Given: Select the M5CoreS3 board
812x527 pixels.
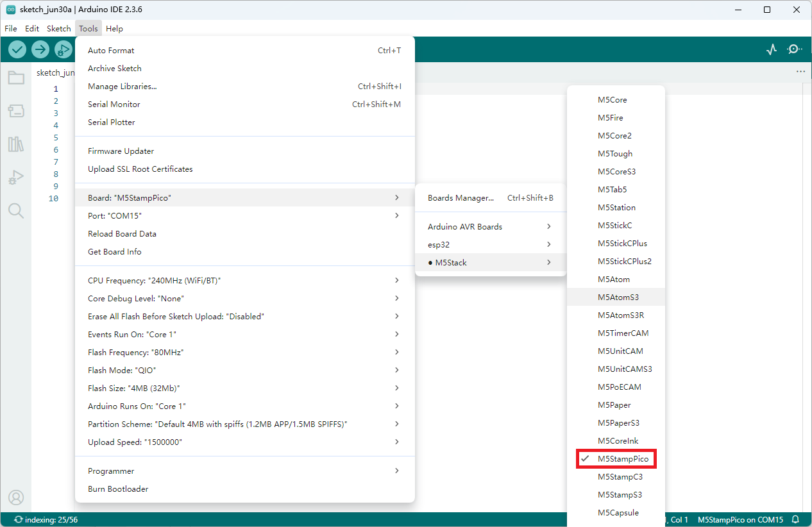Looking at the screenshot, I should (x=616, y=171).
